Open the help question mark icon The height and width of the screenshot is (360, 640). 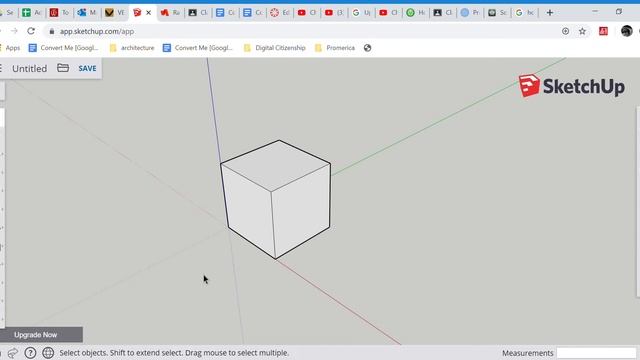[x=30, y=353]
